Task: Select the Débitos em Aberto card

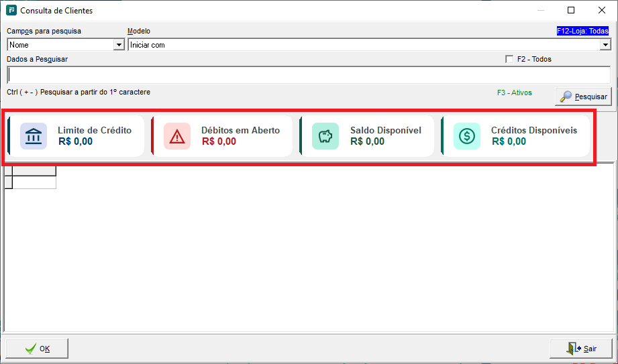Action: pos(222,136)
